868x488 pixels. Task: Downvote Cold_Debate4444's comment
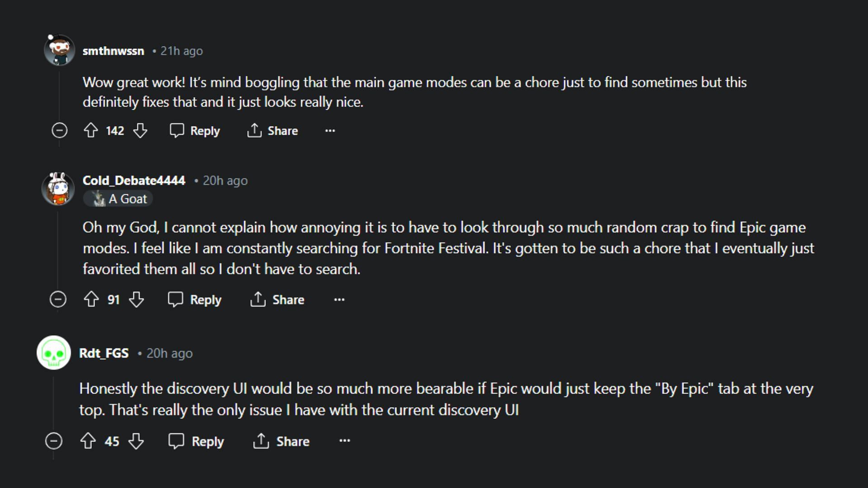(x=136, y=299)
